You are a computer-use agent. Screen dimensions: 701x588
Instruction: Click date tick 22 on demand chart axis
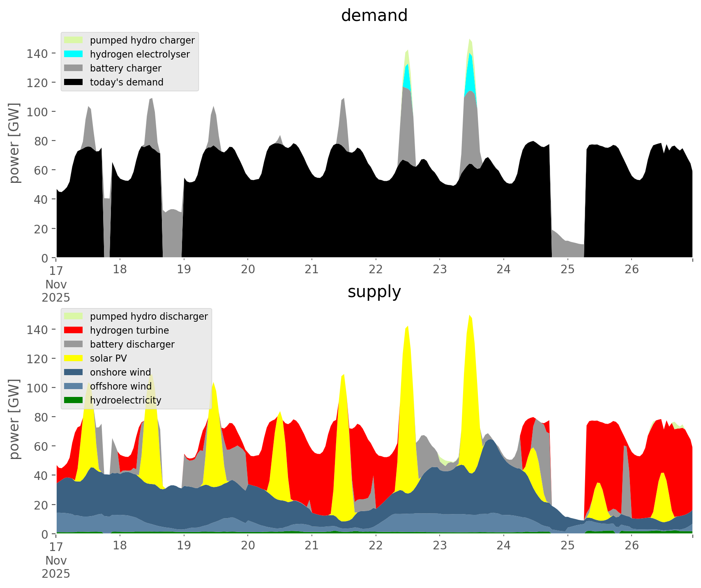click(376, 270)
